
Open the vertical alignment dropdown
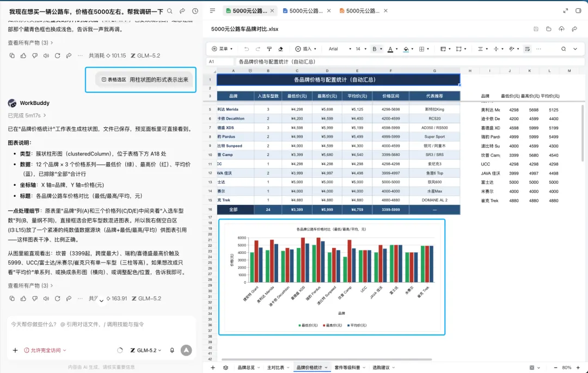[x=498, y=49]
